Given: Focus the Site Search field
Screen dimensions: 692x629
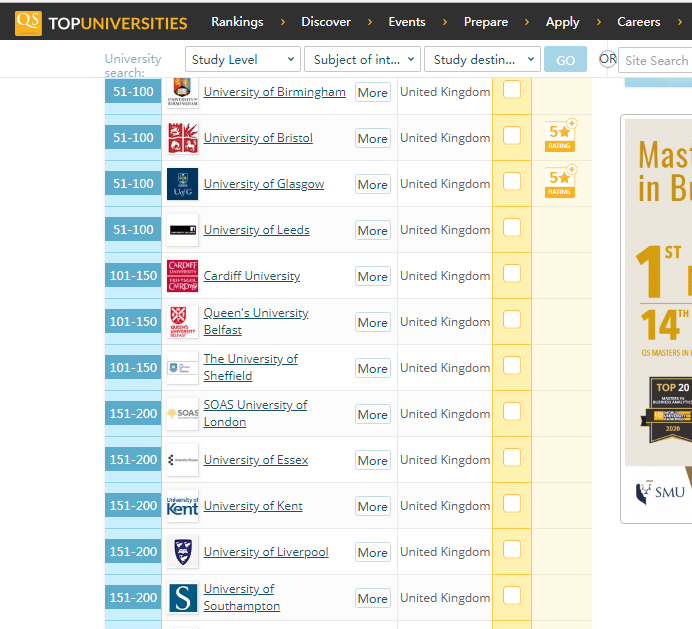Looking at the screenshot, I should pyautogui.click(x=655, y=60).
